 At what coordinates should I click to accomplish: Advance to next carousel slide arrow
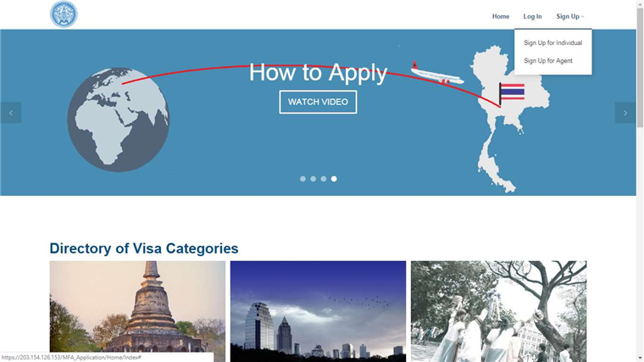pyautogui.click(x=625, y=113)
